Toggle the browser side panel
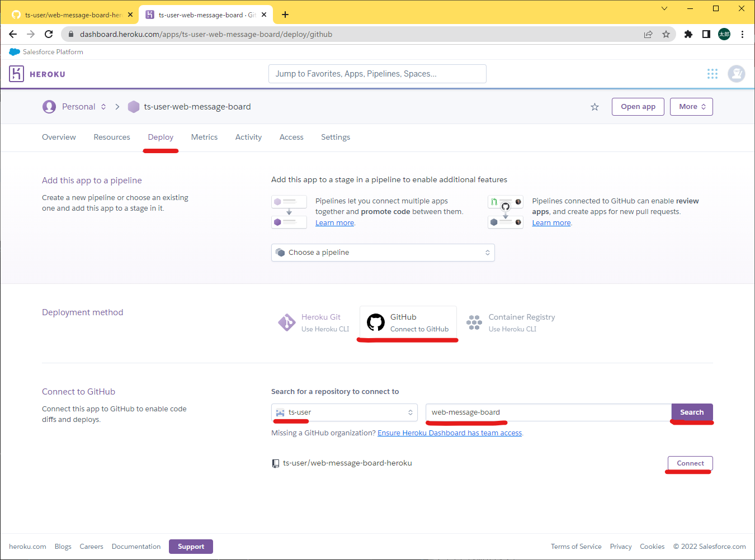 [706, 34]
